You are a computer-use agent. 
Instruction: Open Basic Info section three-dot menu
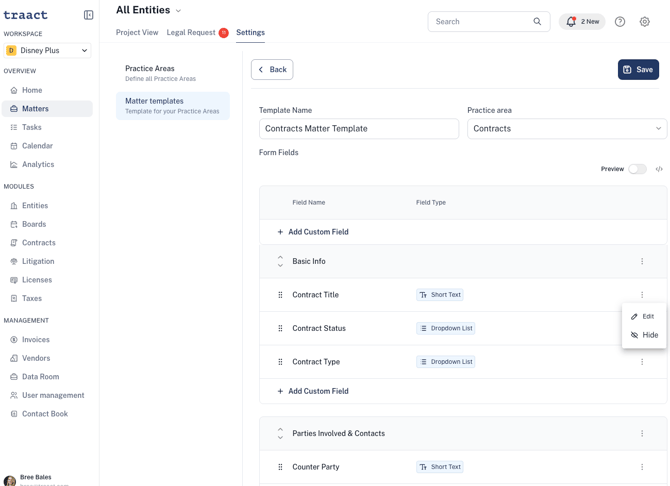642,261
